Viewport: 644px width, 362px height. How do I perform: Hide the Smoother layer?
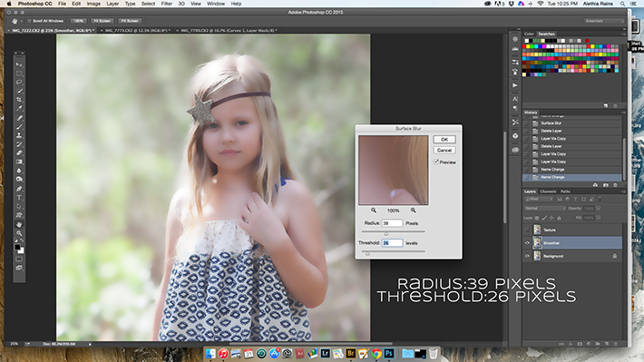click(527, 243)
